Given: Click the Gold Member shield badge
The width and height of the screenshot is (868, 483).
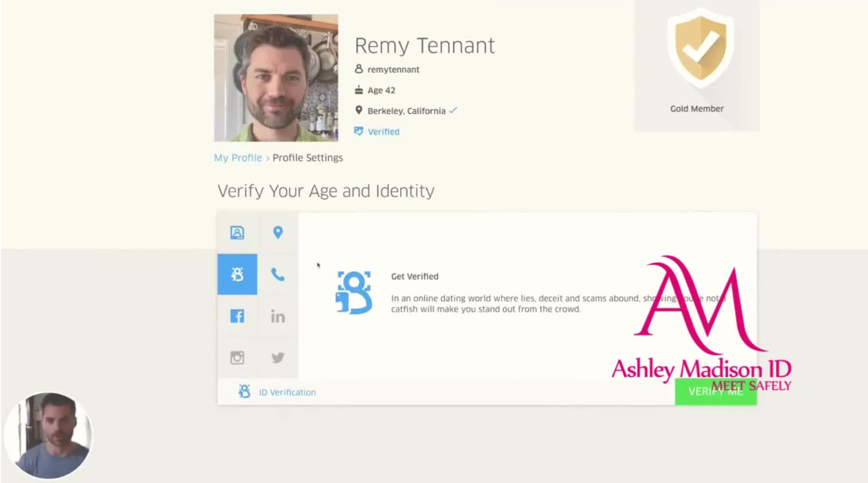Looking at the screenshot, I should click(x=699, y=48).
